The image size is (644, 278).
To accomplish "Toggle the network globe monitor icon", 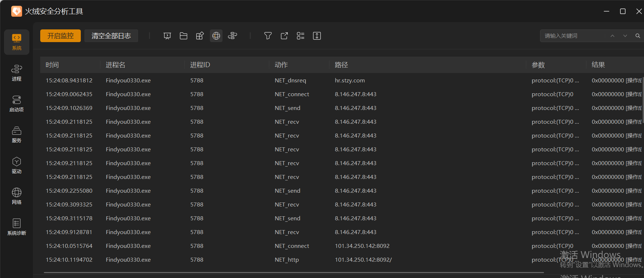I will (x=216, y=36).
